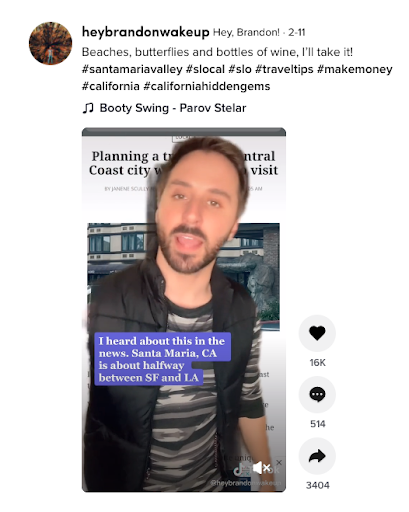
Task: Play the video by clicking its frame
Action: pyautogui.click(x=184, y=310)
